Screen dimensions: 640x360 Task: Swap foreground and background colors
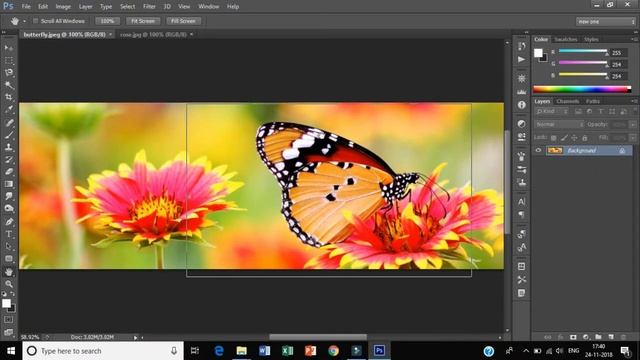coord(13,294)
